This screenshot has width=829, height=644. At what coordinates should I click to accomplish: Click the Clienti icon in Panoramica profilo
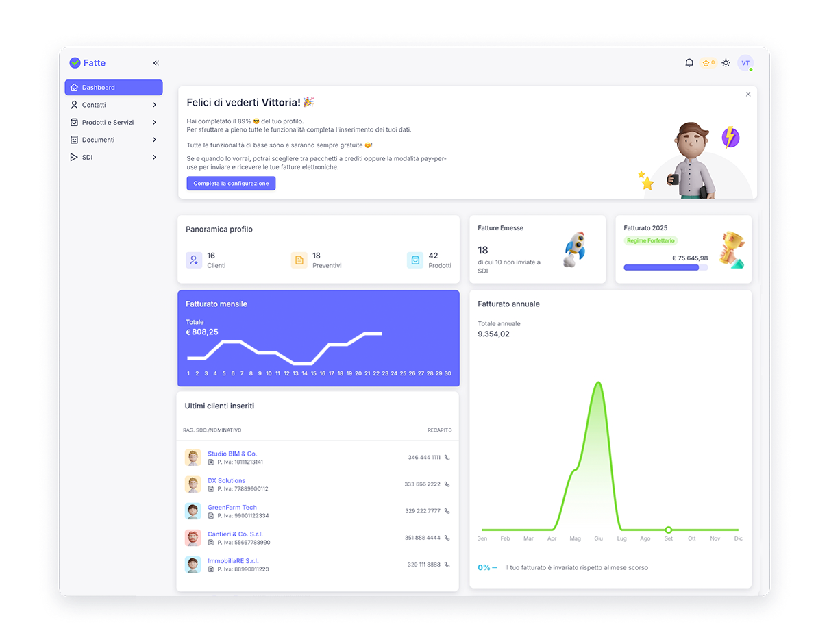(194, 260)
